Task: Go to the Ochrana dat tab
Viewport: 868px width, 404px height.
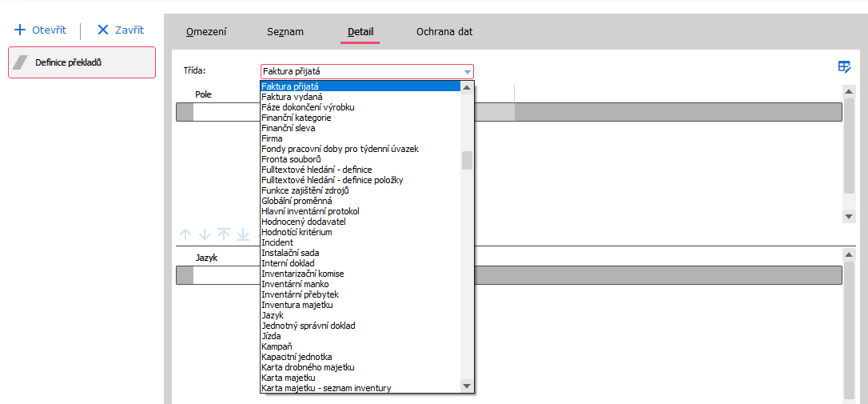Action: (x=444, y=32)
